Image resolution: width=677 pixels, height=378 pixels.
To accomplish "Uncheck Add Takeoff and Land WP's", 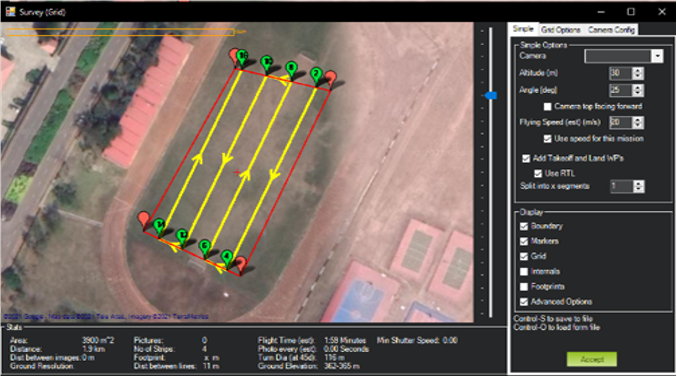I will coord(526,159).
